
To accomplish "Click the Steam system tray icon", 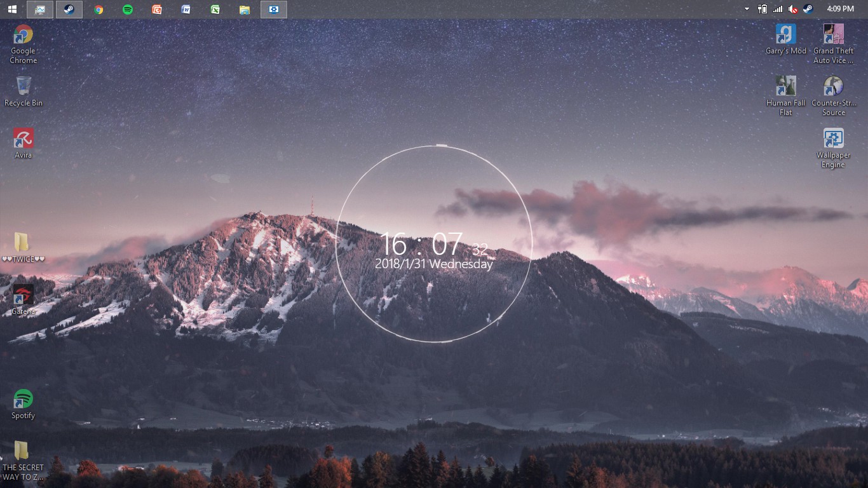I will coord(808,9).
